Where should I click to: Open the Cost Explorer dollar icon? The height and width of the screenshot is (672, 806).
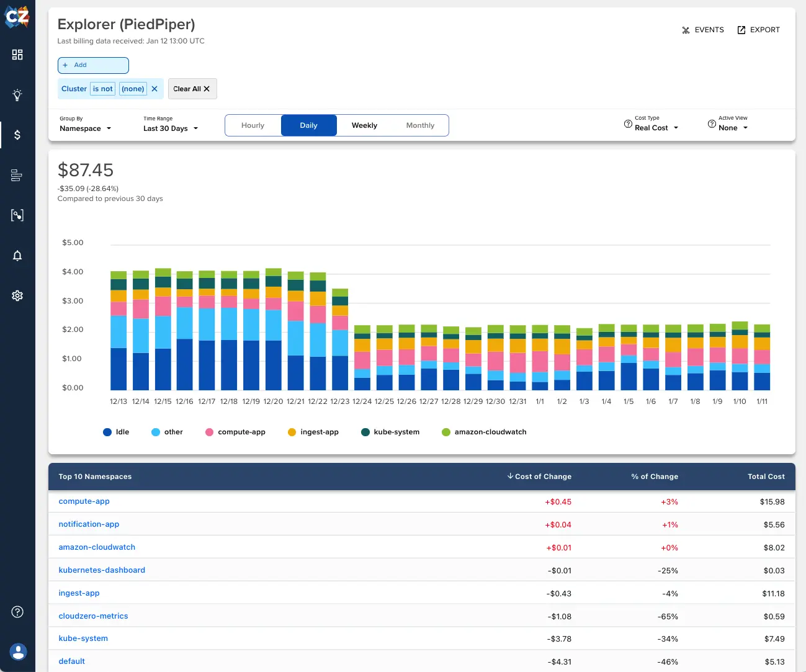pyautogui.click(x=17, y=134)
